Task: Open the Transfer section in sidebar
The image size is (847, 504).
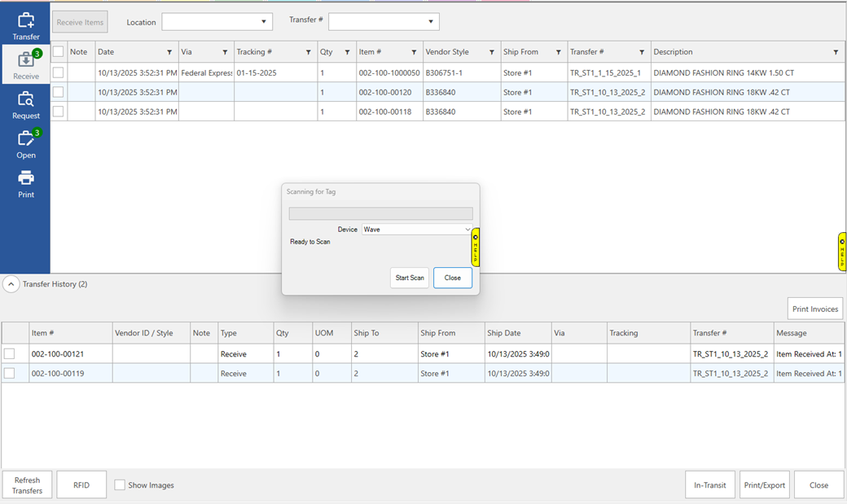Action: [x=26, y=25]
